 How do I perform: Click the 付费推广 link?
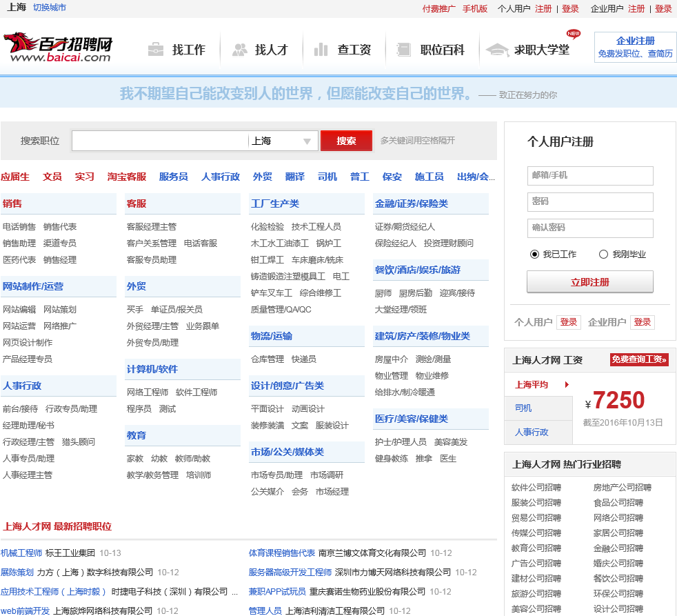click(x=438, y=9)
